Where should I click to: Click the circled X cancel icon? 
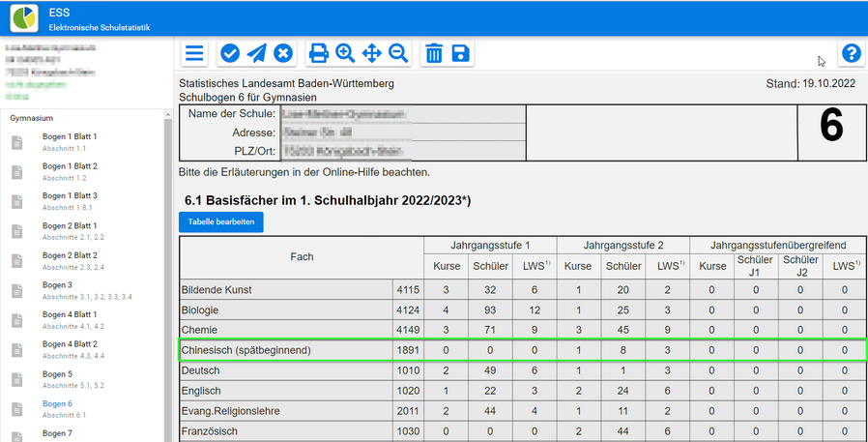point(282,53)
